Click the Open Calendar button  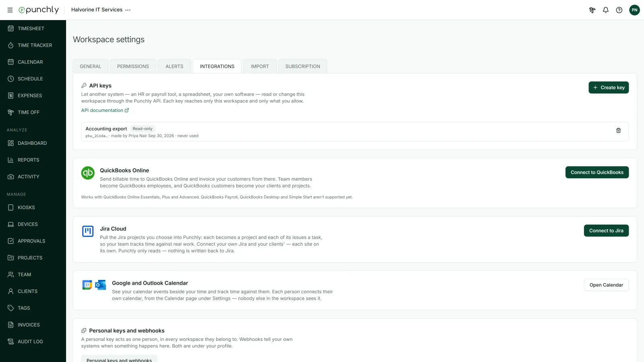606,285
